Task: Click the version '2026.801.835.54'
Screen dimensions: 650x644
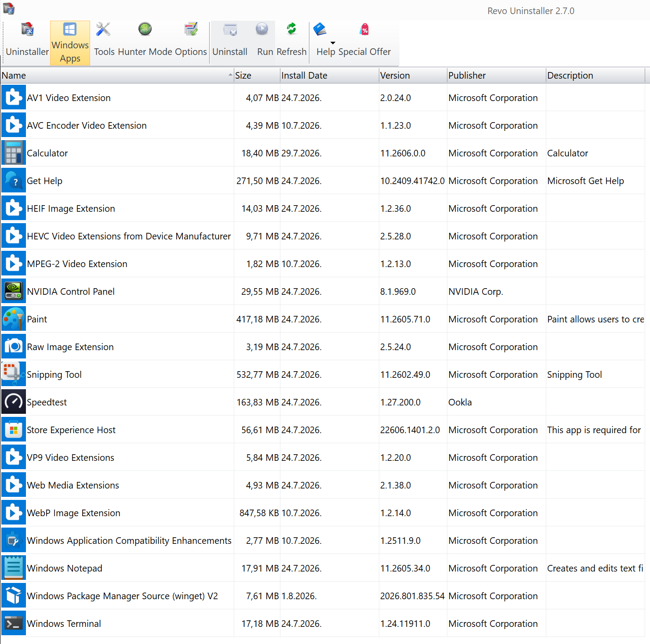Action: (413, 596)
